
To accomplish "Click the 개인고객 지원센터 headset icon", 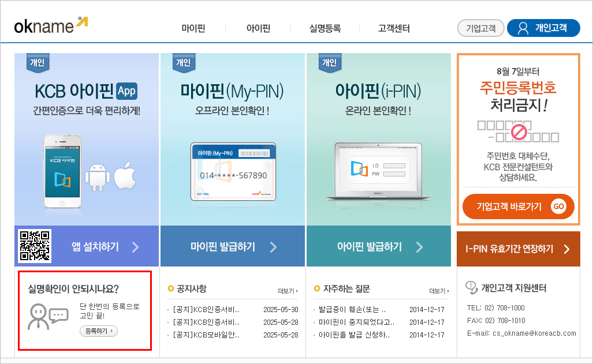I will pos(472,288).
